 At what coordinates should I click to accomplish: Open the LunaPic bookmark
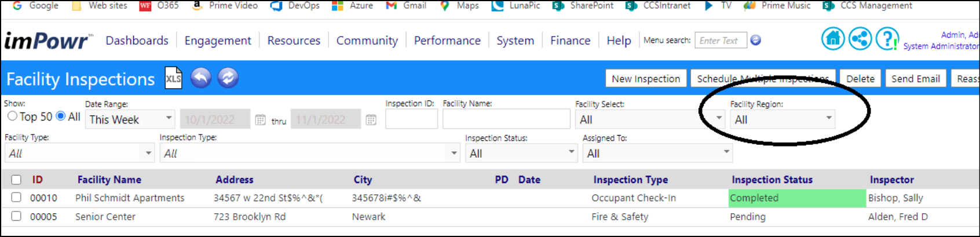516,6
